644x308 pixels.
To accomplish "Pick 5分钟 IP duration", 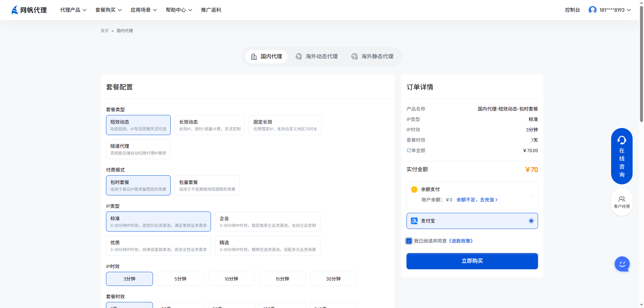I will point(180,279).
